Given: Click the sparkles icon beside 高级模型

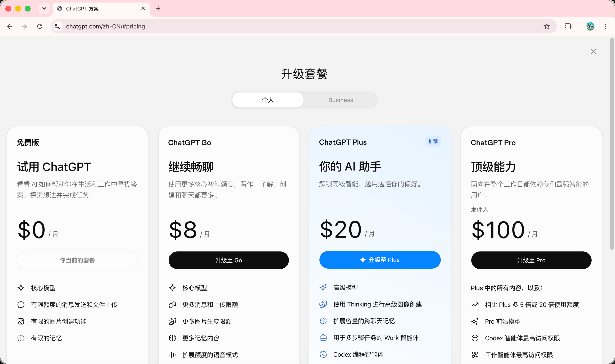Looking at the screenshot, I should point(323,287).
